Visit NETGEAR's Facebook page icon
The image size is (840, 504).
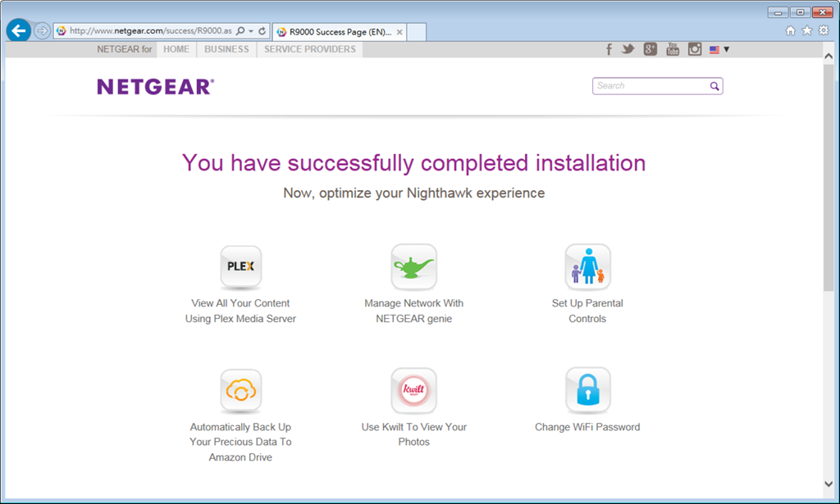(x=609, y=49)
